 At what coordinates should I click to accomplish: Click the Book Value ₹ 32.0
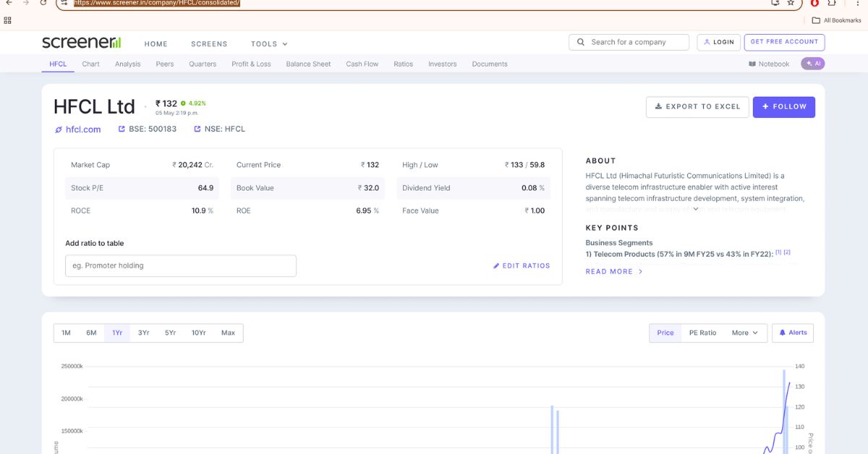coord(368,188)
